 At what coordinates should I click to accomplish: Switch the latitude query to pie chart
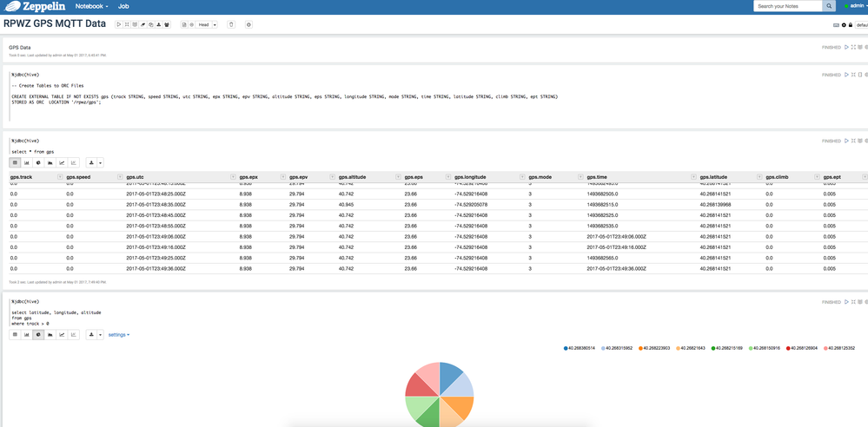(x=39, y=334)
